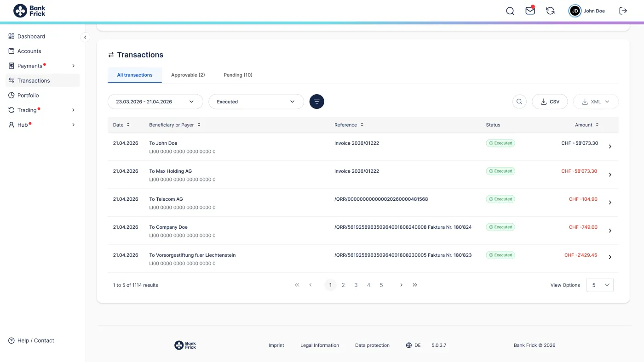Click '1 to 5 of 1114 results' text
The width and height of the screenshot is (644, 362).
pyautogui.click(x=135, y=285)
